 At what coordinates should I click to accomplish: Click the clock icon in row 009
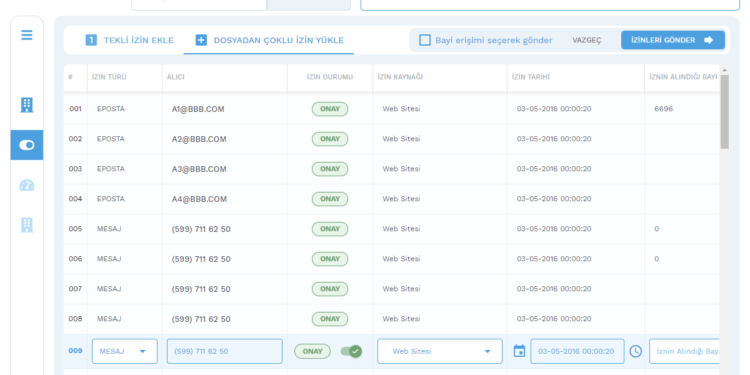pos(635,351)
